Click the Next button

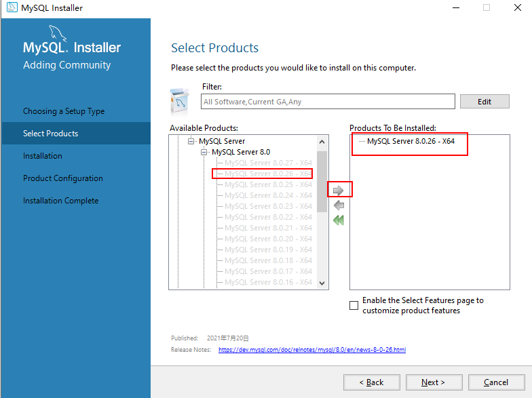coord(434,382)
